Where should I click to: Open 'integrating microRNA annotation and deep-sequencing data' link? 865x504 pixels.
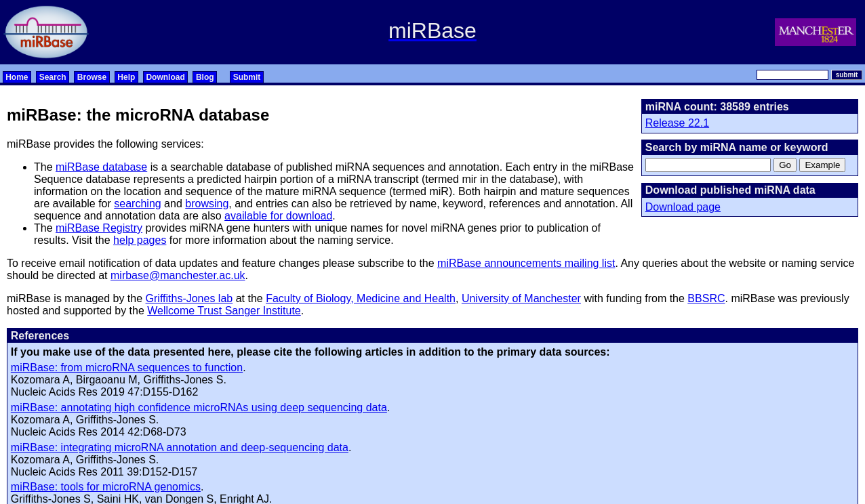tap(180, 448)
